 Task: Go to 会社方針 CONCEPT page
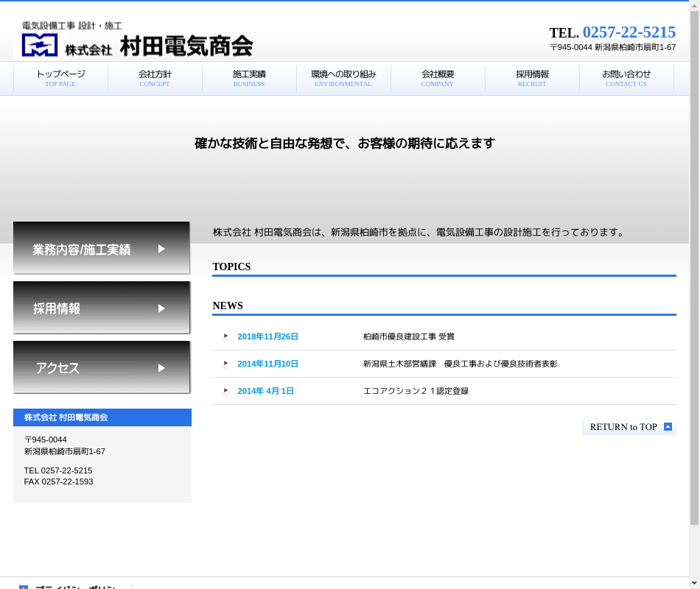(155, 78)
